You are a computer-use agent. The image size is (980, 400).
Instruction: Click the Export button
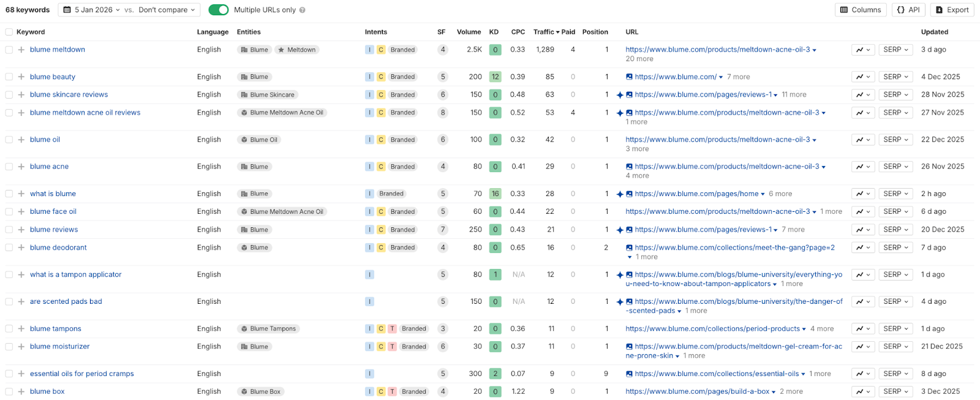(x=952, y=10)
